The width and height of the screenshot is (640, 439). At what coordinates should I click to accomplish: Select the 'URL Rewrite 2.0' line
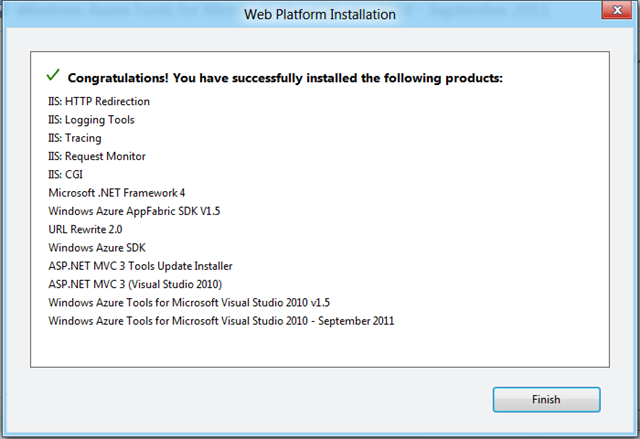click(85, 229)
